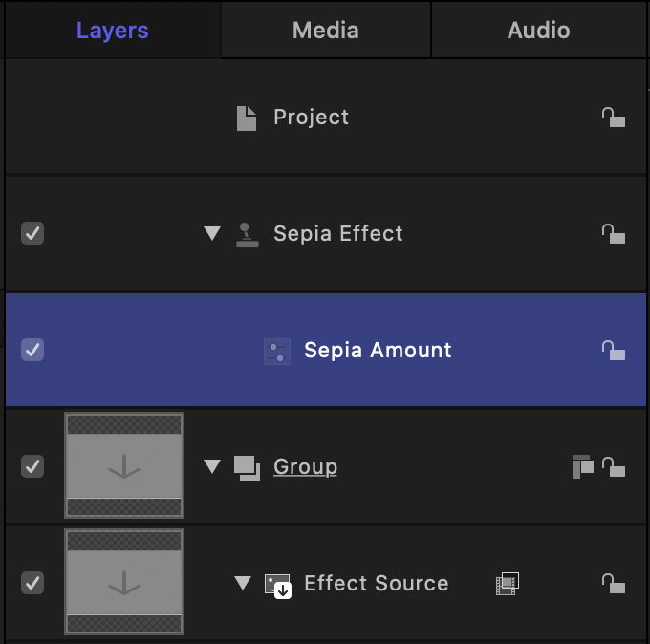Toggle the lock on the Project row
Image resolution: width=650 pixels, height=644 pixels.
tap(613, 118)
